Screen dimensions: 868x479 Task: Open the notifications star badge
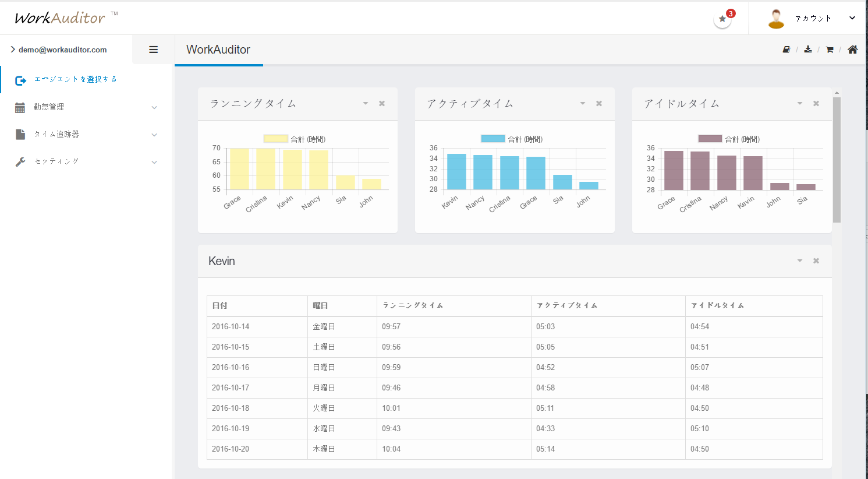tap(722, 19)
